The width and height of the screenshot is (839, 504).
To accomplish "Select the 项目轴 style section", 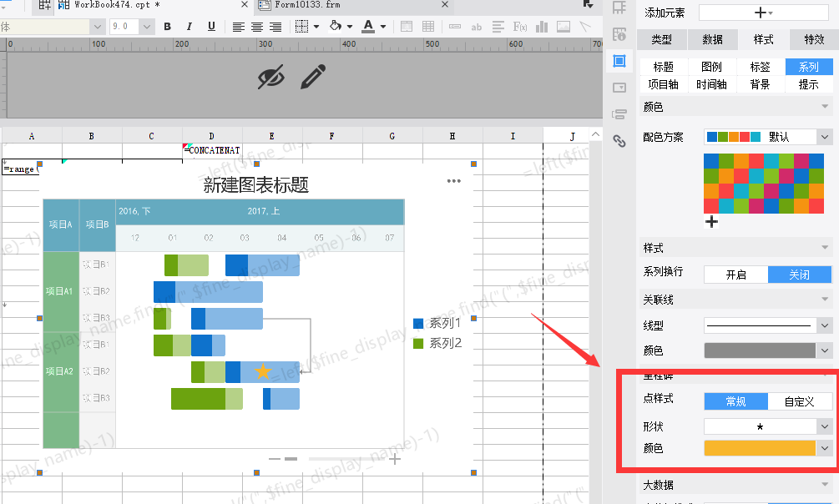I will tap(664, 84).
